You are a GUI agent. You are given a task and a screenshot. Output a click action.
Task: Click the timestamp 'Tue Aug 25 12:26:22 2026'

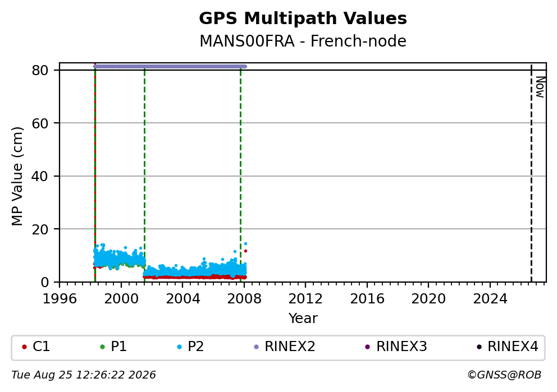point(84,375)
